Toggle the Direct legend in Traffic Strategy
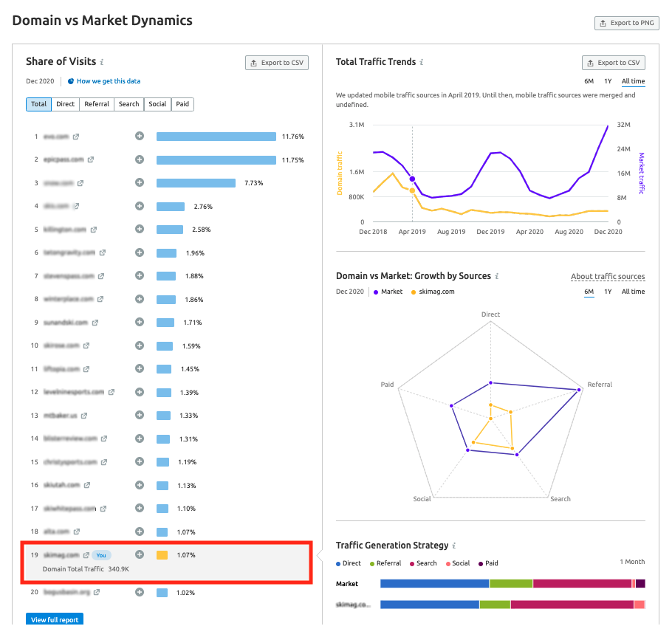The image size is (672, 626). pos(348,563)
